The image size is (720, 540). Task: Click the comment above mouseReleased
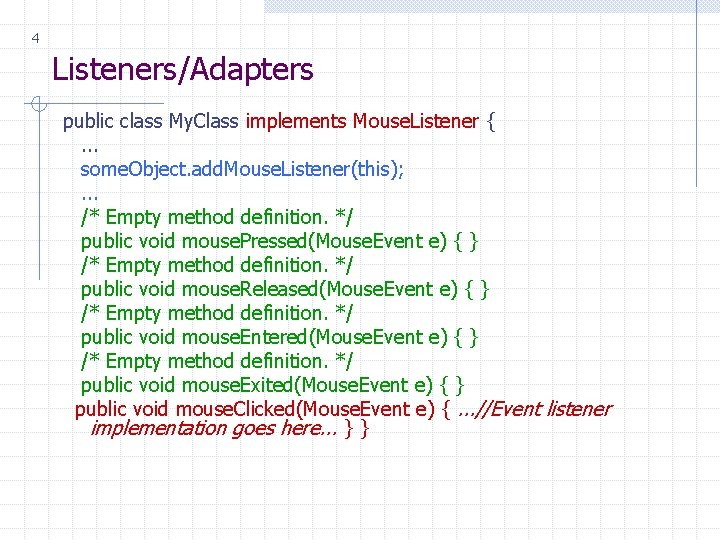coord(217,265)
